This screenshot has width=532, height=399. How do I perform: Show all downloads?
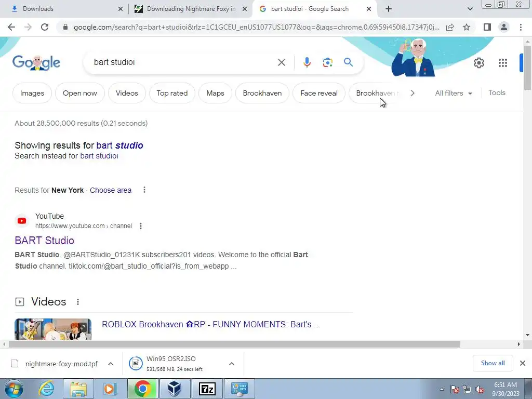tap(493, 363)
